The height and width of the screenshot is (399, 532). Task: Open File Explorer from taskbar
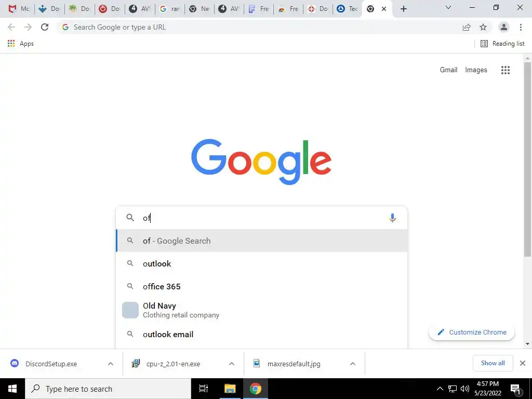230,389
